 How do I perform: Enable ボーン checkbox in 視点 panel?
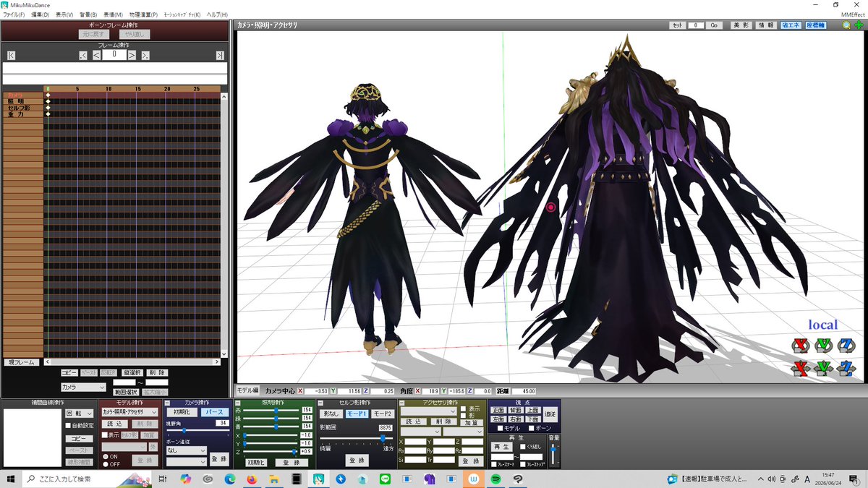pyautogui.click(x=533, y=428)
